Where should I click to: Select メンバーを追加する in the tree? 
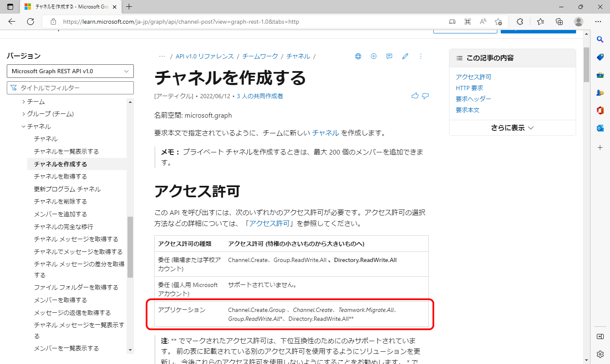pyautogui.click(x=61, y=214)
